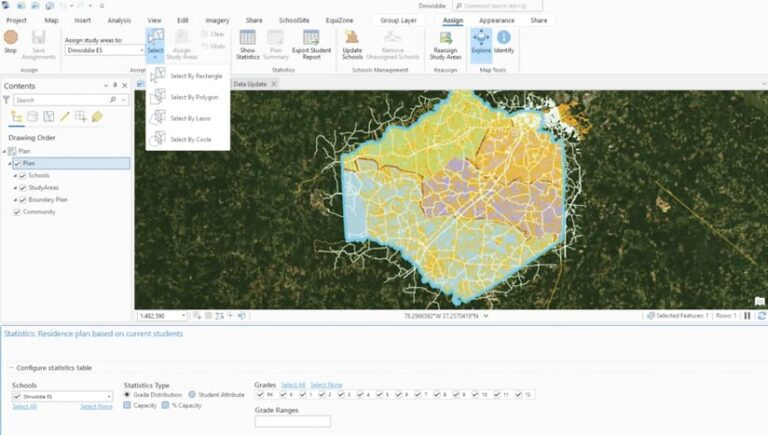The image size is (768, 435).
Task: Open the Analysis ribbon tab
Action: pyautogui.click(x=119, y=21)
